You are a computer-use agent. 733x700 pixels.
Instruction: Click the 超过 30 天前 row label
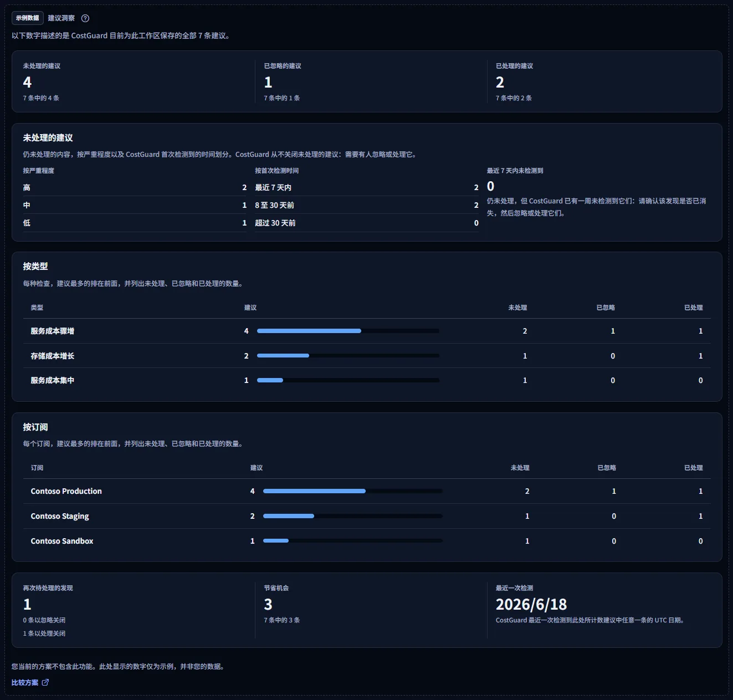point(275,223)
